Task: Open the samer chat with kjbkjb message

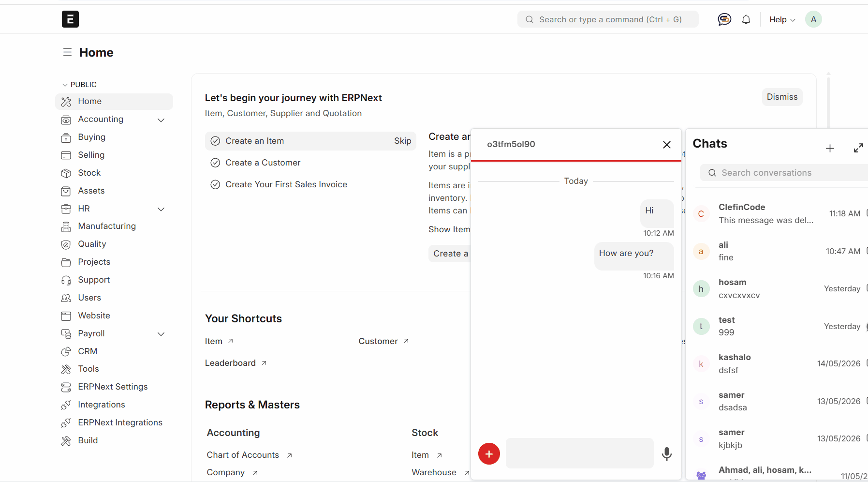Action: tap(778, 439)
